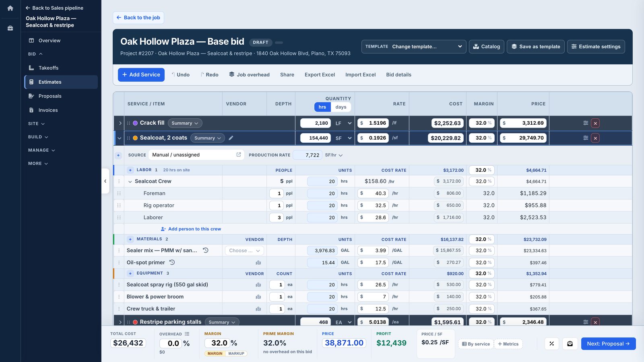Go to Proposals in the sidebar

61,96
